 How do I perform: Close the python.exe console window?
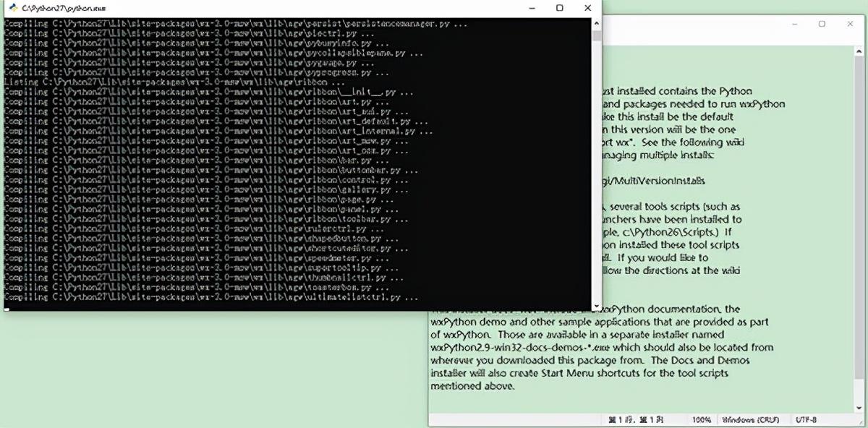pos(588,7)
